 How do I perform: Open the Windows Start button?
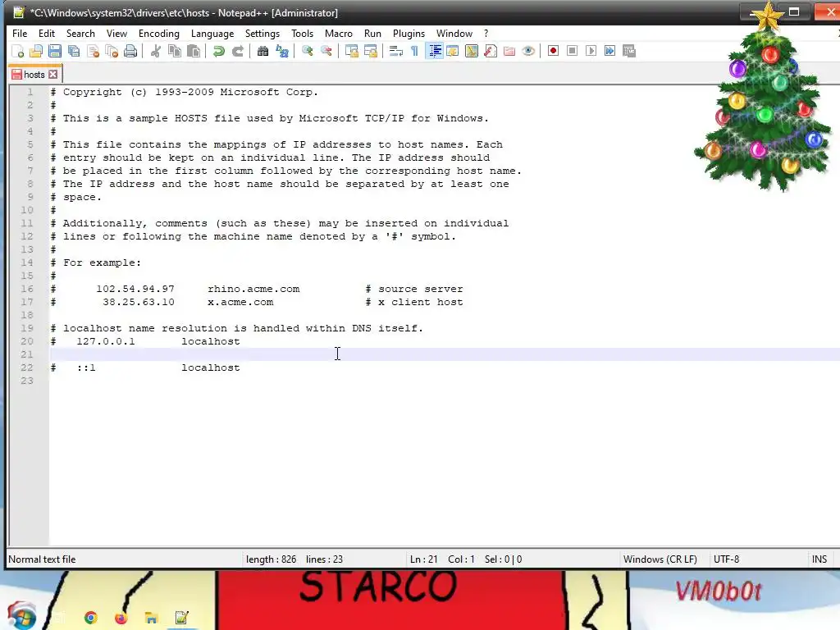point(21,616)
